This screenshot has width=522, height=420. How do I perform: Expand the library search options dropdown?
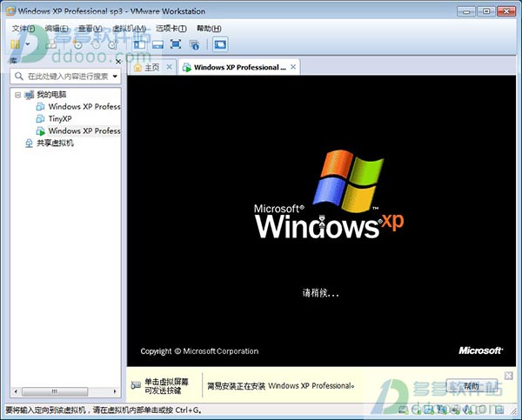click(x=115, y=77)
